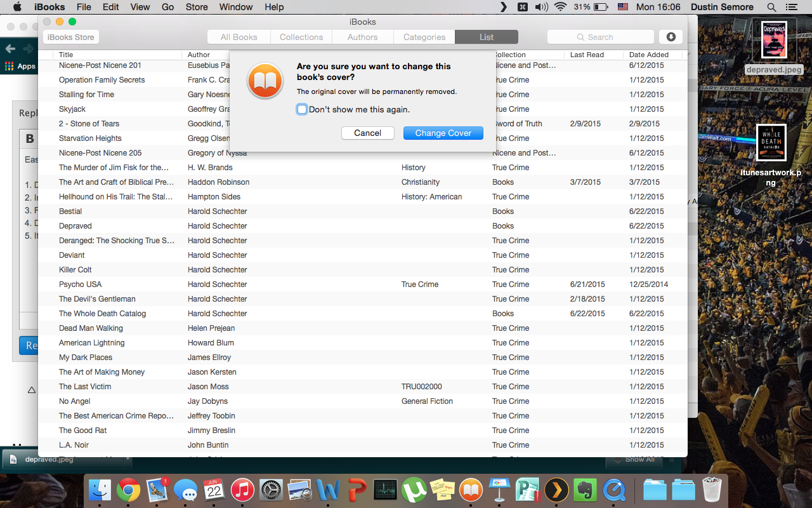
Task: Open QuickTime Player from the Dock
Action: click(613, 490)
